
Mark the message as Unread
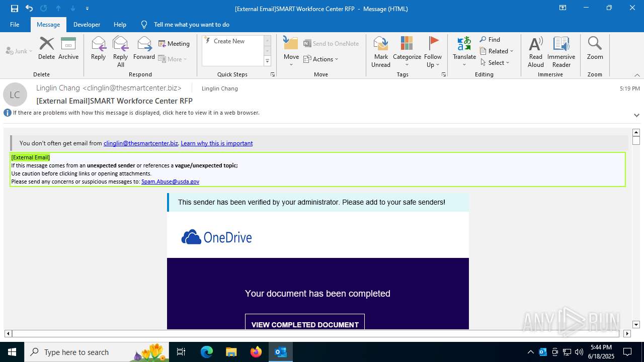(381, 51)
